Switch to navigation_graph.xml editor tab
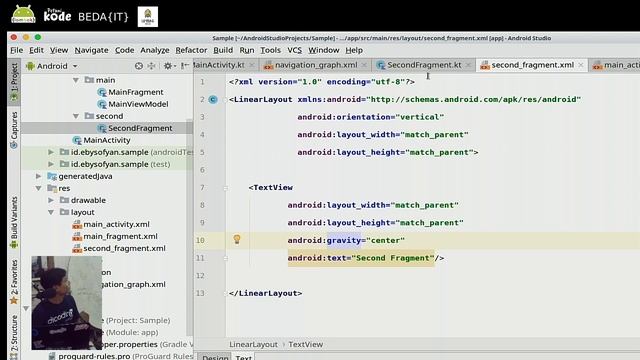The image size is (640, 360). tap(316, 65)
